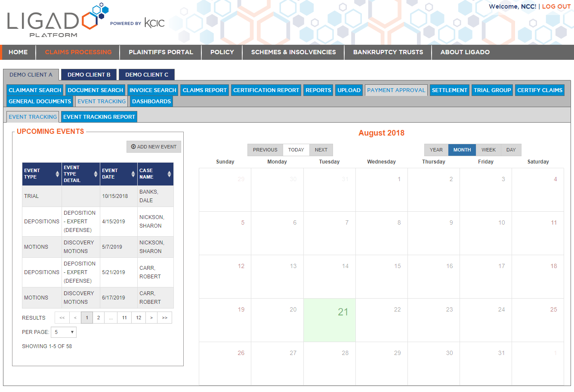Open Certify Claims tab
The image size is (574, 392).
click(x=540, y=90)
